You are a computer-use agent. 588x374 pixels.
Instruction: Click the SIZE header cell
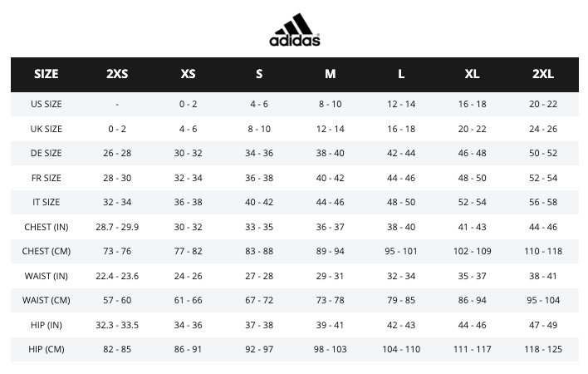[47, 74]
